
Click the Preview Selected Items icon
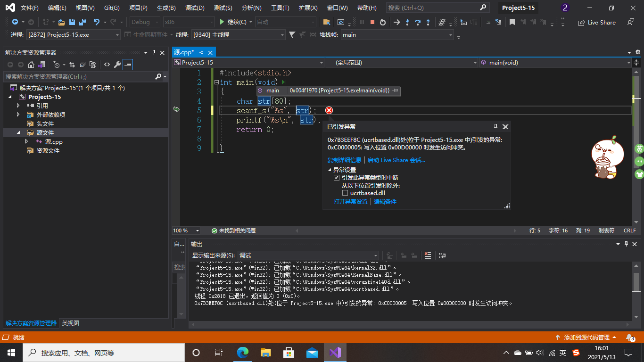tap(128, 65)
